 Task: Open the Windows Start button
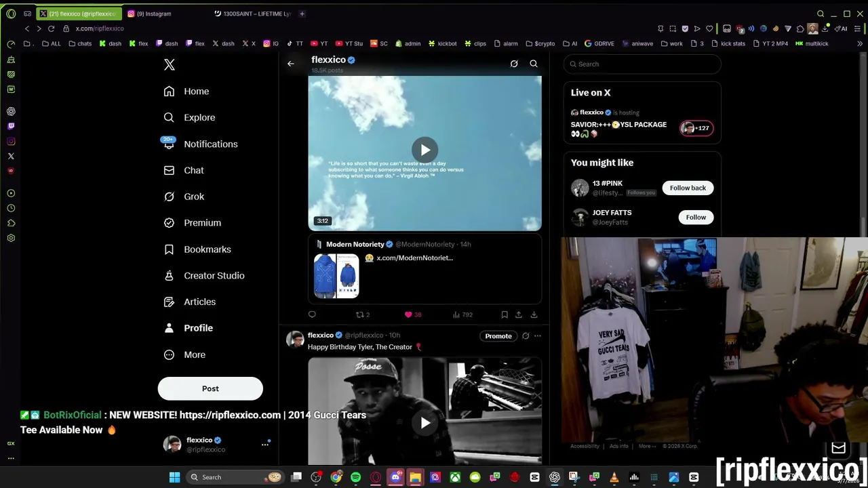[174, 477]
